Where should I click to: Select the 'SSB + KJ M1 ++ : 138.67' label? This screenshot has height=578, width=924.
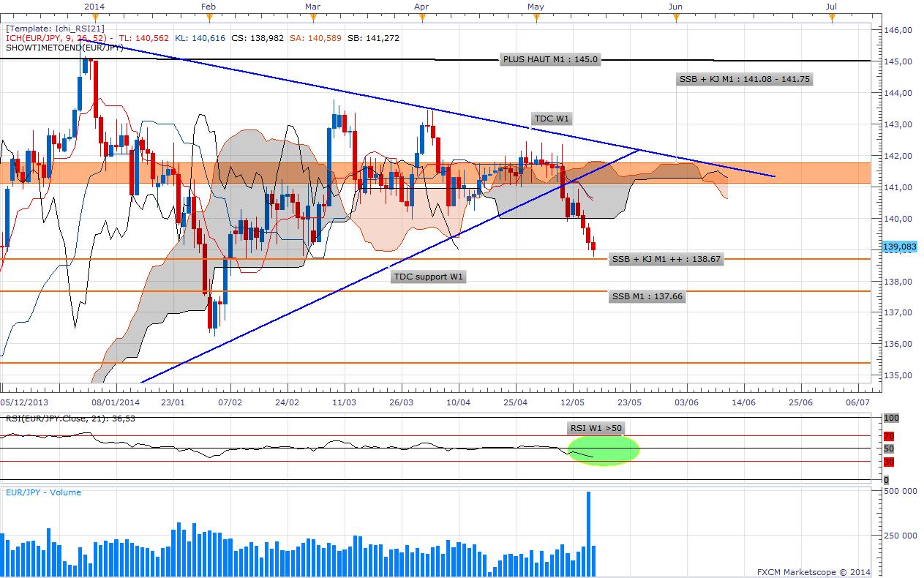pyautogui.click(x=666, y=259)
